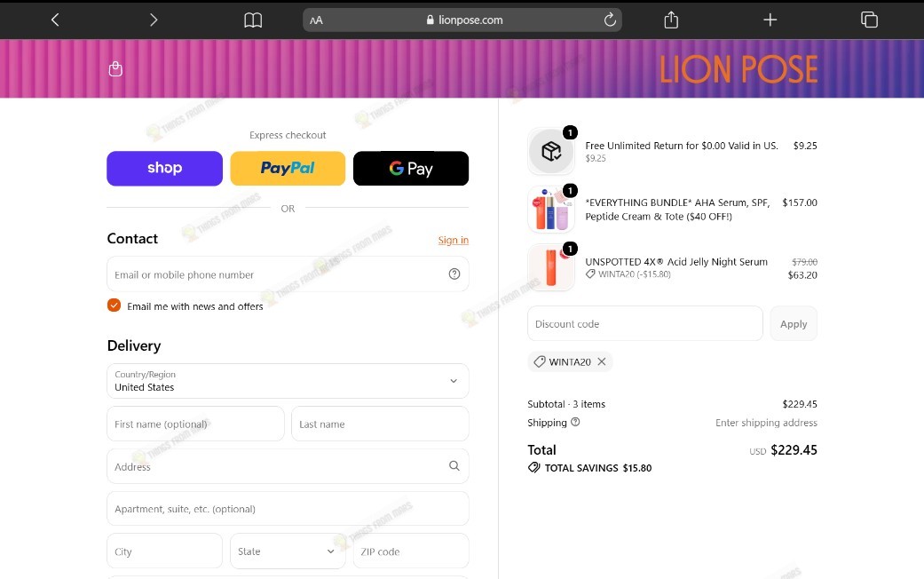Click the help icon in email field

click(x=454, y=274)
